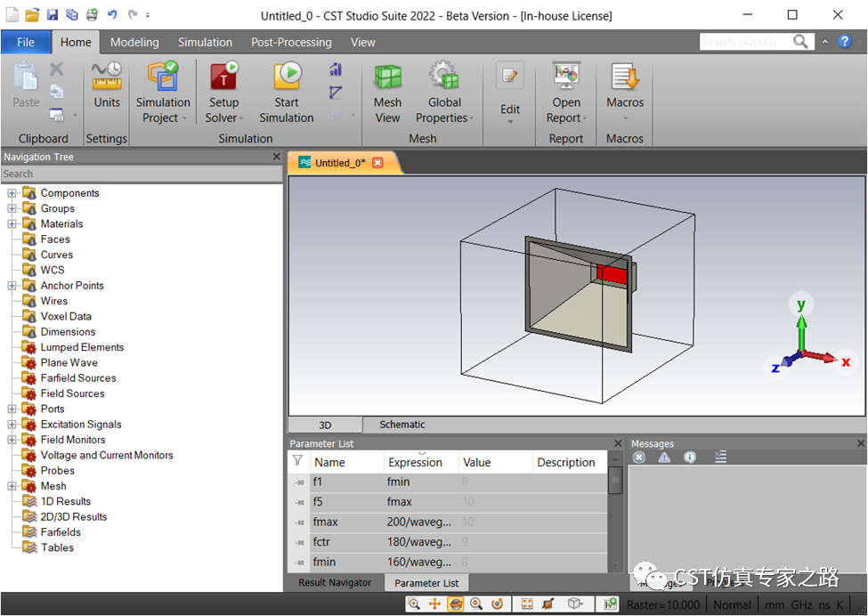The width and height of the screenshot is (868, 616).
Task: Toggle the warnings filter in Messages panel
Action: pyautogui.click(x=664, y=458)
